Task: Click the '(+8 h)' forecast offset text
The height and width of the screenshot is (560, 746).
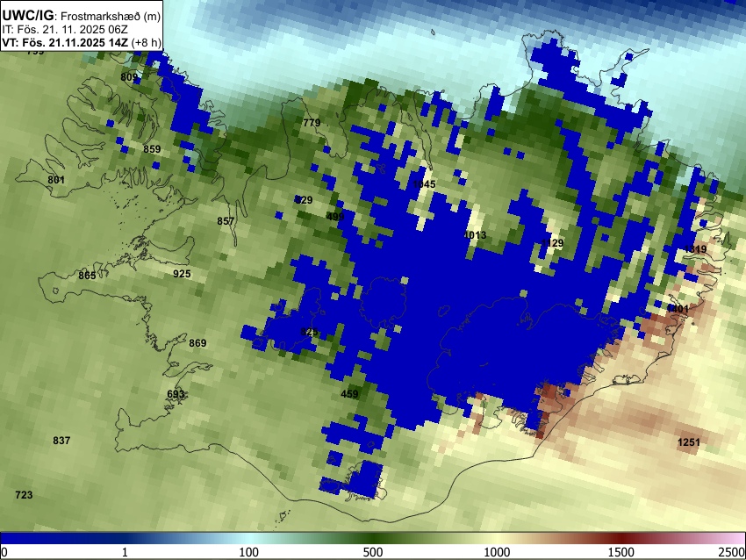Action: 146,42
